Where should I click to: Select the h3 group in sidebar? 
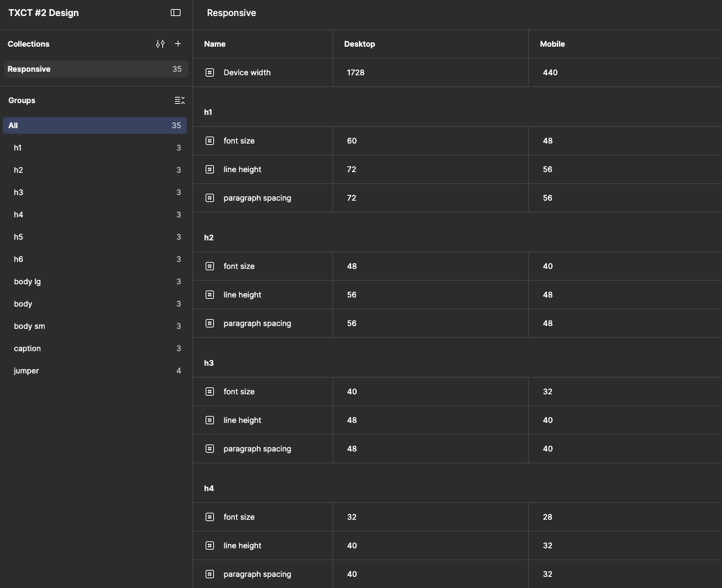tap(95, 192)
